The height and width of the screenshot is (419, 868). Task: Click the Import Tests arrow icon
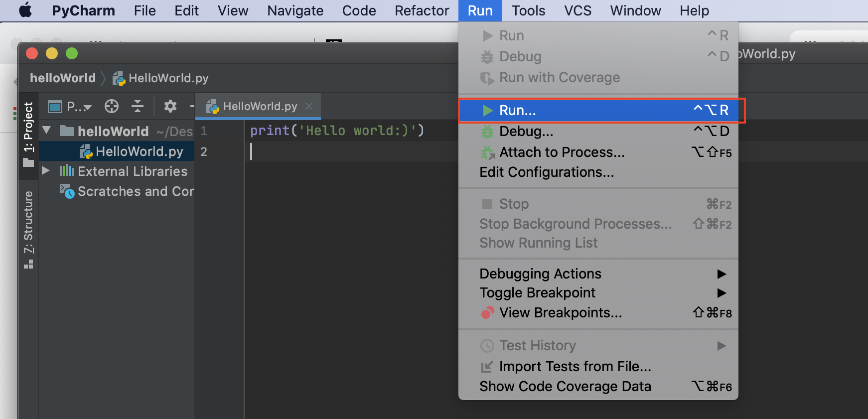(487, 367)
